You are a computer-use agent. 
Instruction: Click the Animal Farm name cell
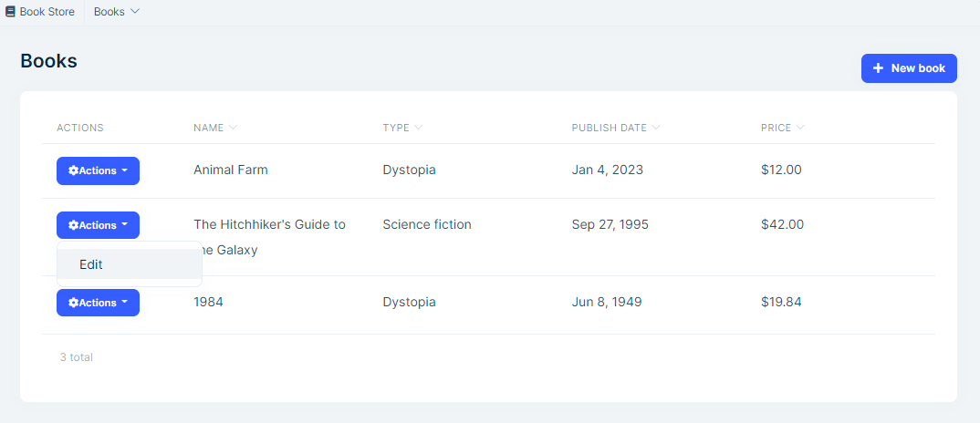(231, 170)
